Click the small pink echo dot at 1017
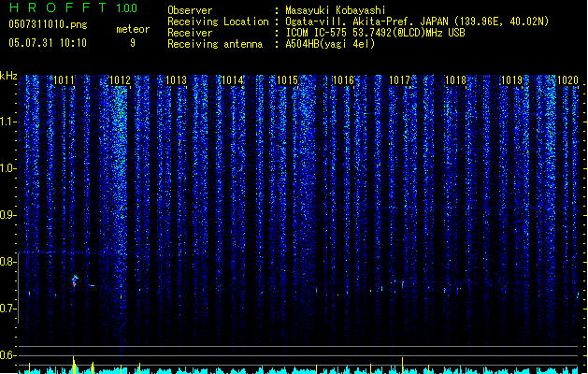The width and height of the screenshot is (588, 374). 403,282
